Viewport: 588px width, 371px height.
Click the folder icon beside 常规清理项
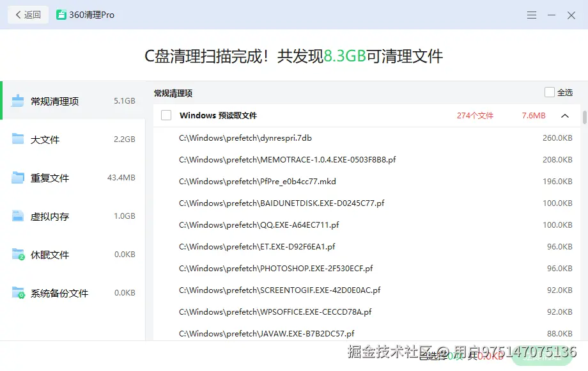point(18,100)
